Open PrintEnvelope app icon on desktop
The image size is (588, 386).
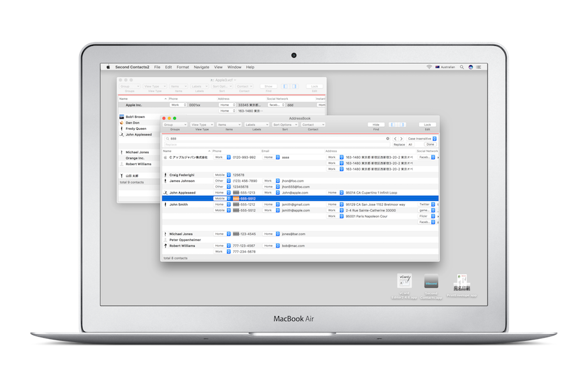462,282
